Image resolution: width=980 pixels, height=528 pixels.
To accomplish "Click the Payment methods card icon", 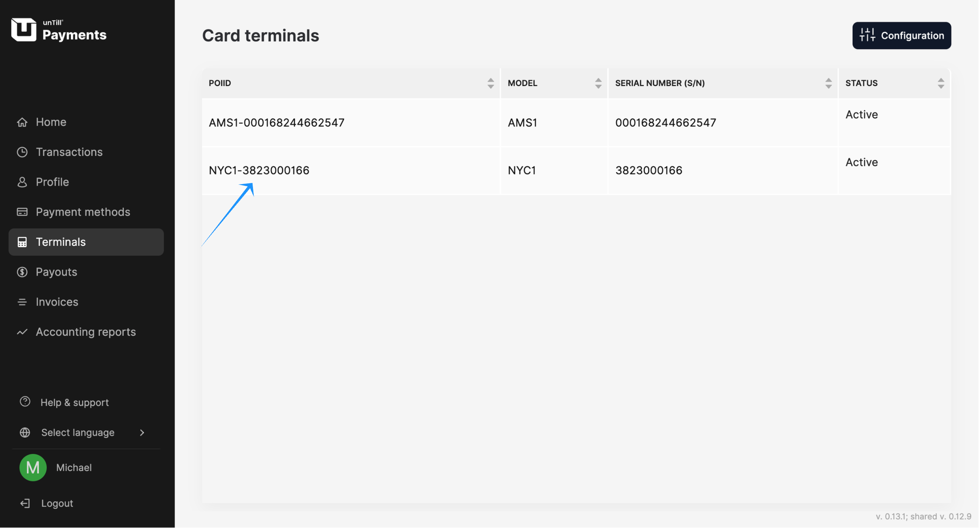I will point(22,212).
